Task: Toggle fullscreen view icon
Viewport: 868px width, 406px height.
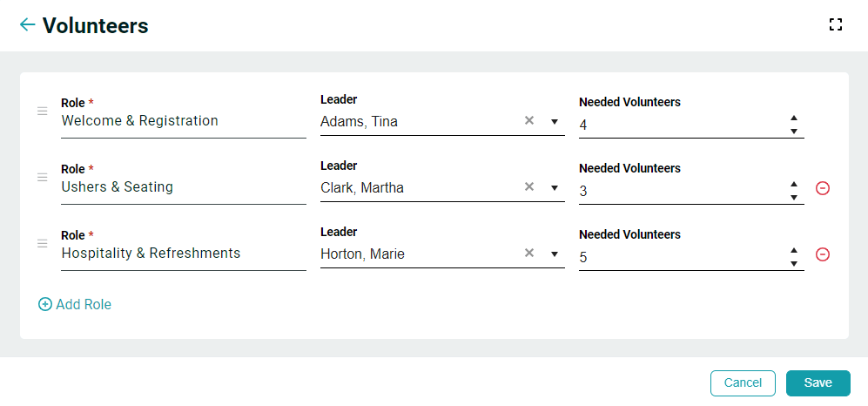Action: 835,24
